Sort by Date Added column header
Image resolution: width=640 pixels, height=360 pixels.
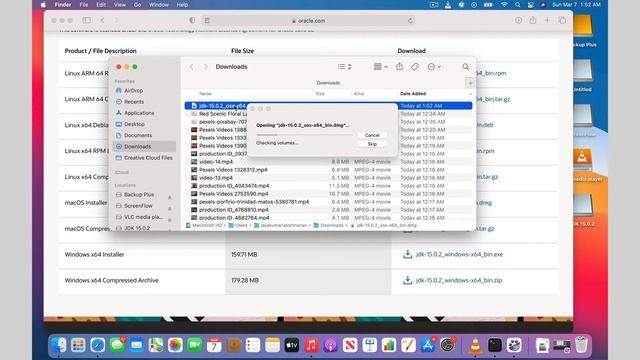click(413, 94)
